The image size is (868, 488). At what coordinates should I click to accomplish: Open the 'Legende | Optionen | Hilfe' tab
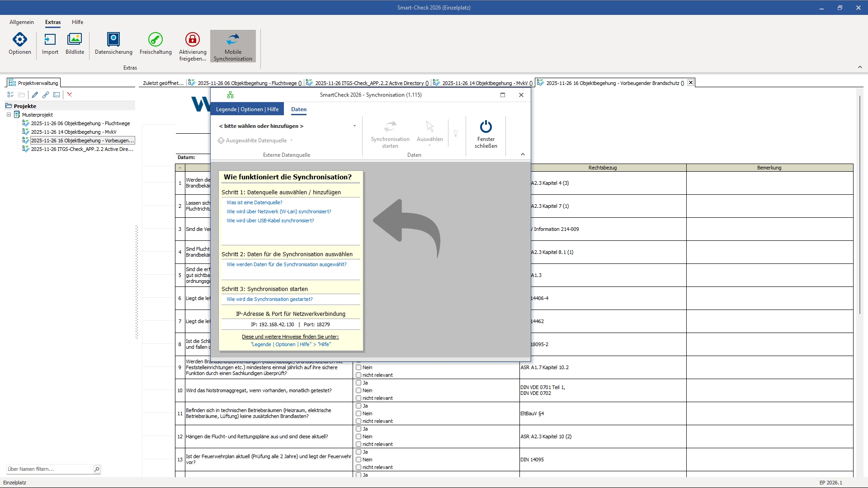click(247, 109)
